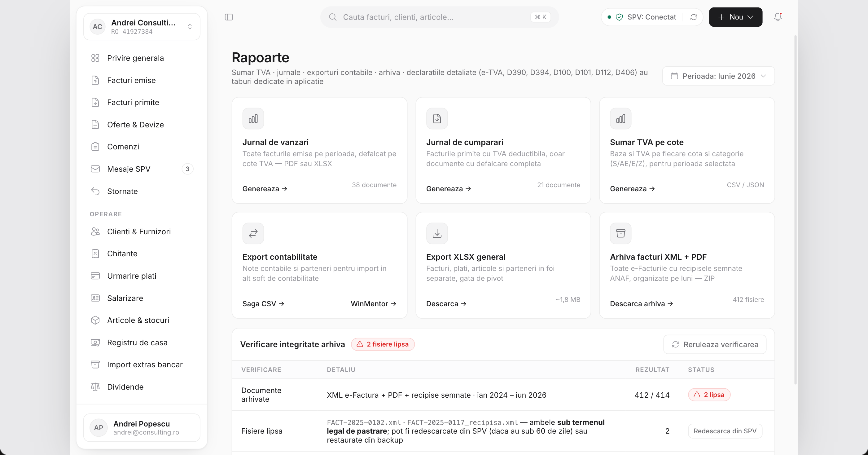Click the Jurnal de vanzari chart icon
The image size is (868, 455).
253,119
